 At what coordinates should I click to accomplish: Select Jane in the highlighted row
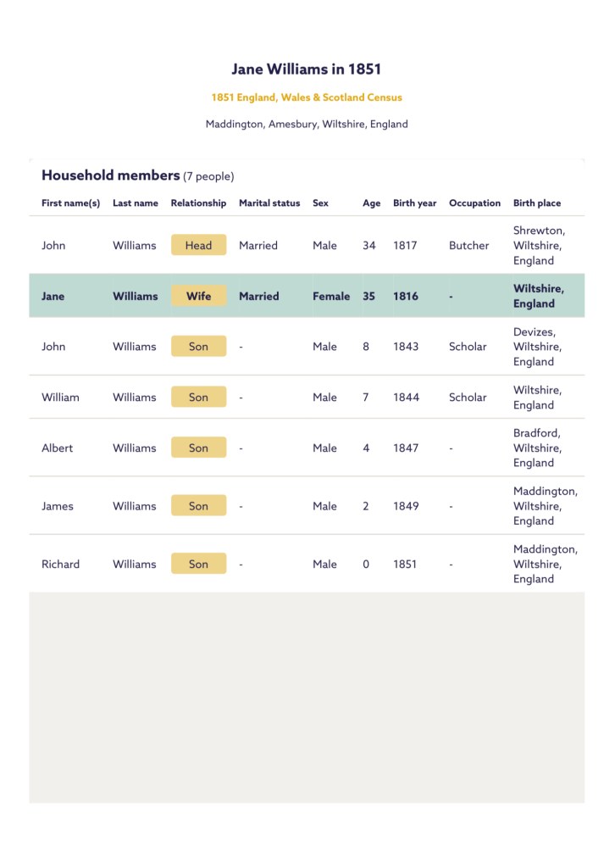(53, 296)
